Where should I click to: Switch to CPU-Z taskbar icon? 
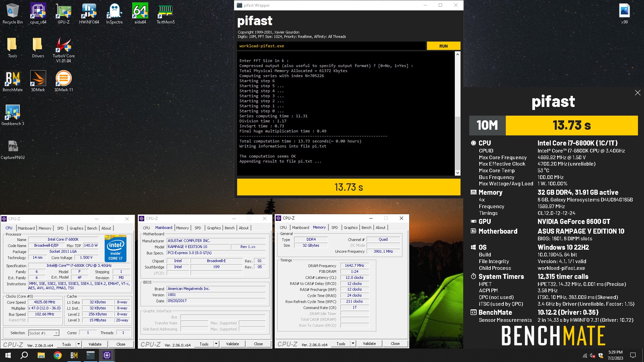click(x=107, y=355)
